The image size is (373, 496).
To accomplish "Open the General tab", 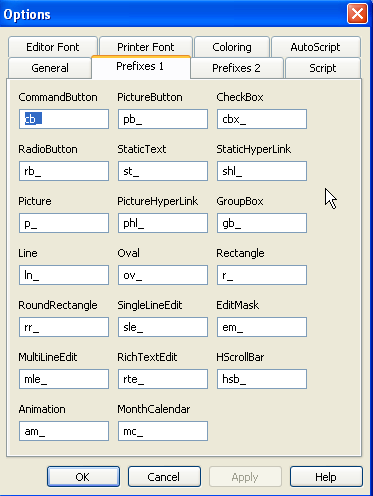I will (50, 68).
